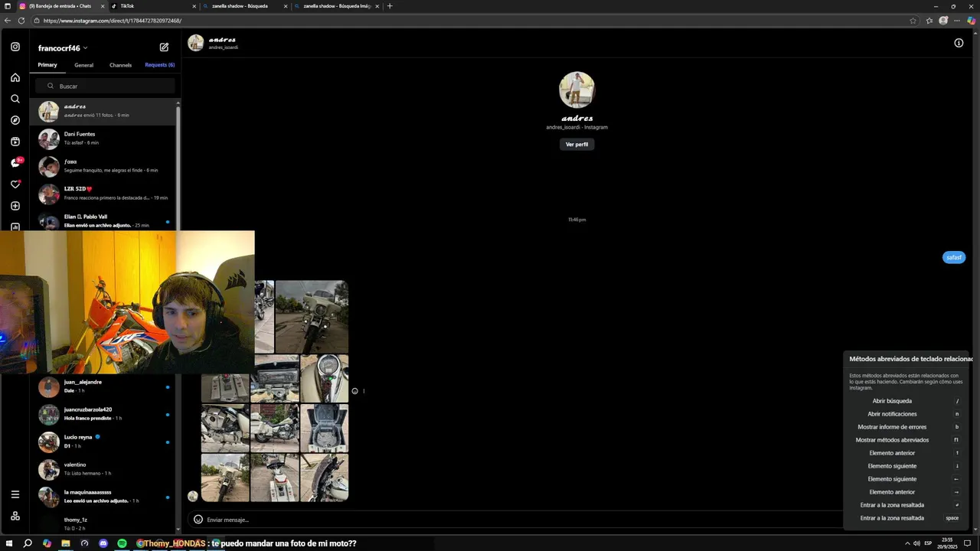The width and height of the screenshot is (980, 551).
Task: Open the Reels icon in sidebar
Action: point(15,142)
